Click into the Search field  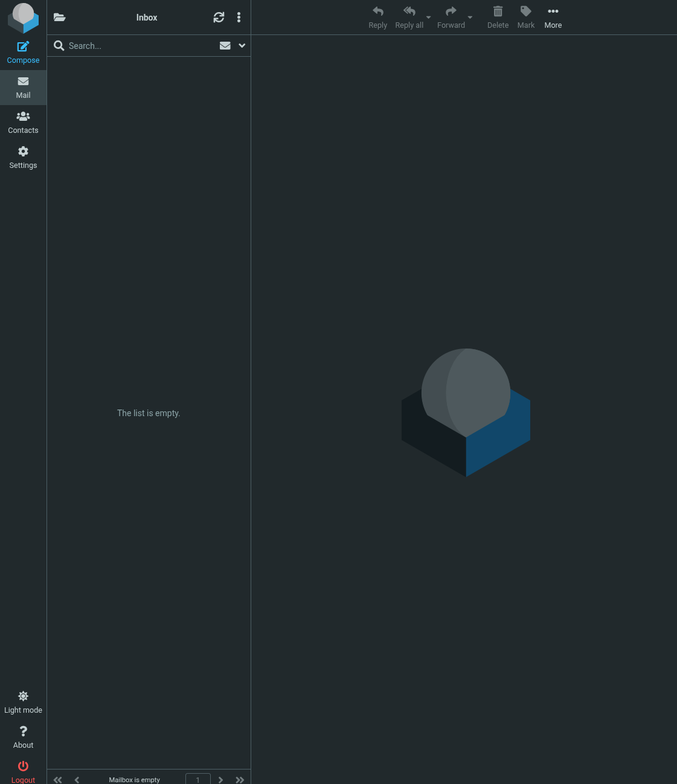click(x=139, y=46)
